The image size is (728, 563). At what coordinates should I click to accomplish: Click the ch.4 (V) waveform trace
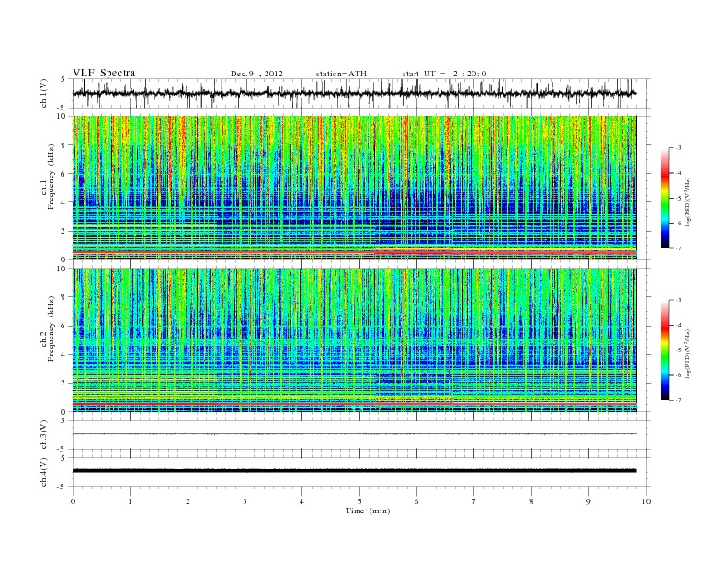pos(354,471)
